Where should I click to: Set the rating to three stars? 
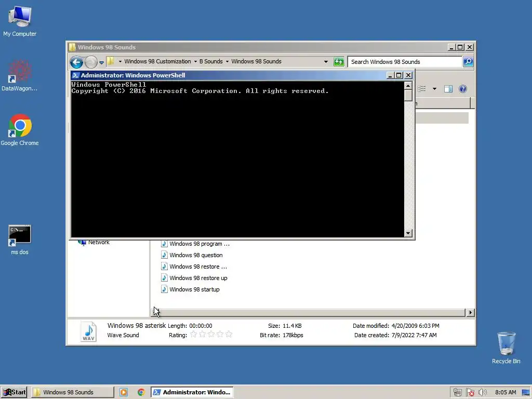(211, 334)
